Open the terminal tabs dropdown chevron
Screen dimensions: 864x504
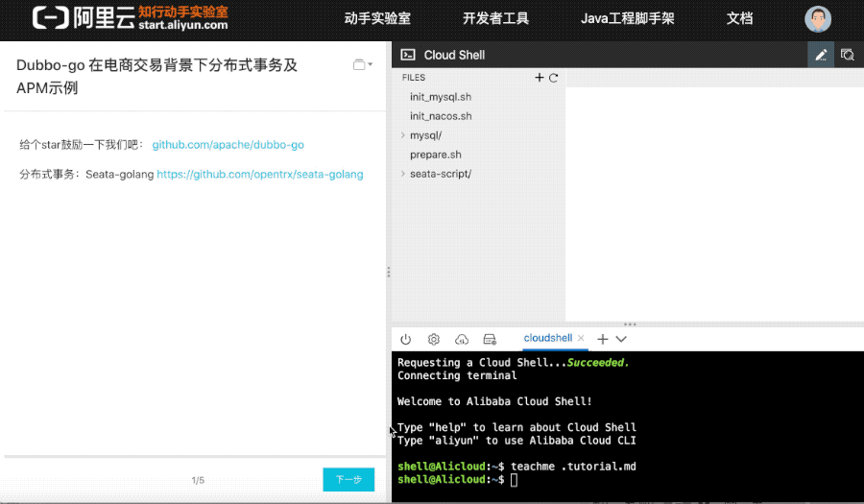[621, 339]
